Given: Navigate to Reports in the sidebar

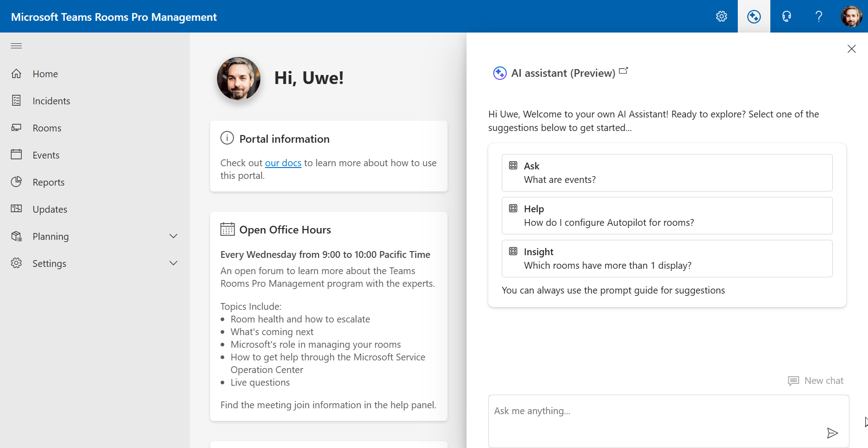Looking at the screenshot, I should (48, 182).
